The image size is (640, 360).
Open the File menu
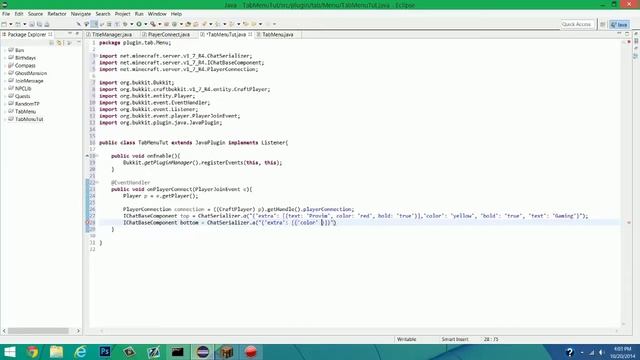(x=6, y=14)
